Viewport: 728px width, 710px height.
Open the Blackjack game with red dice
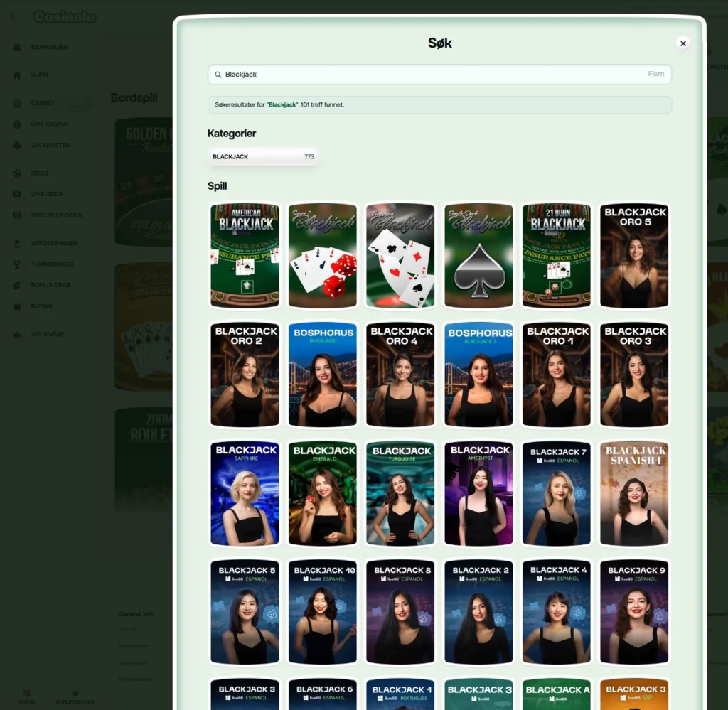(x=323, y=256)
